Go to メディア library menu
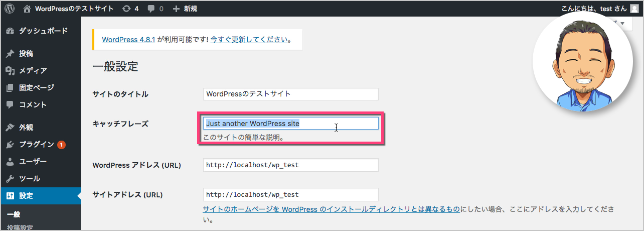644x231 pixels. click(33, 71)
